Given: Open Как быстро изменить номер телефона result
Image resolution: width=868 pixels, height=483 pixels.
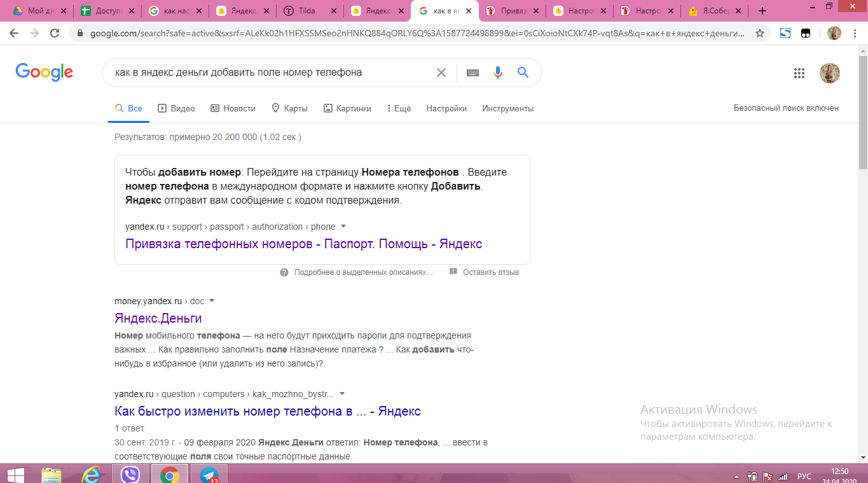Looking at the screenshot, I should 268,411.
